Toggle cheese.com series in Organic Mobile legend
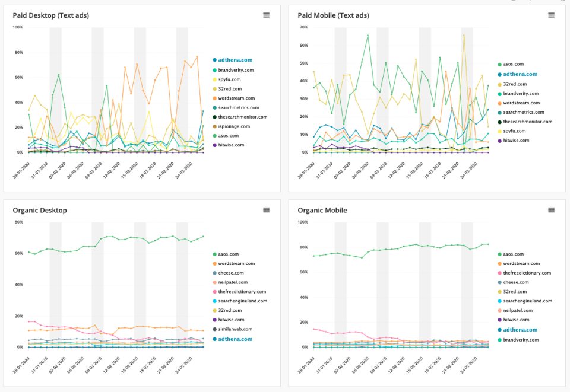 point(513,282)
